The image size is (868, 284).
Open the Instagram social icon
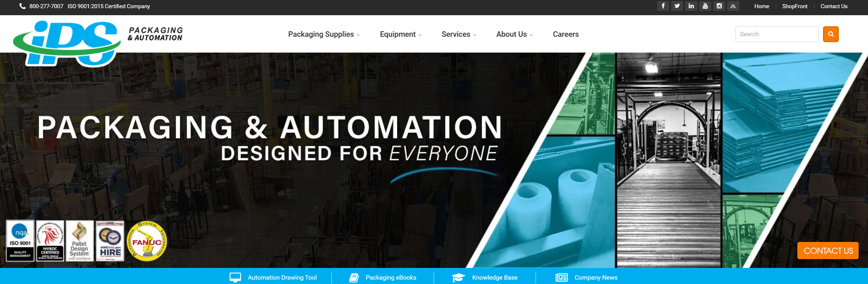pos(719,6)
